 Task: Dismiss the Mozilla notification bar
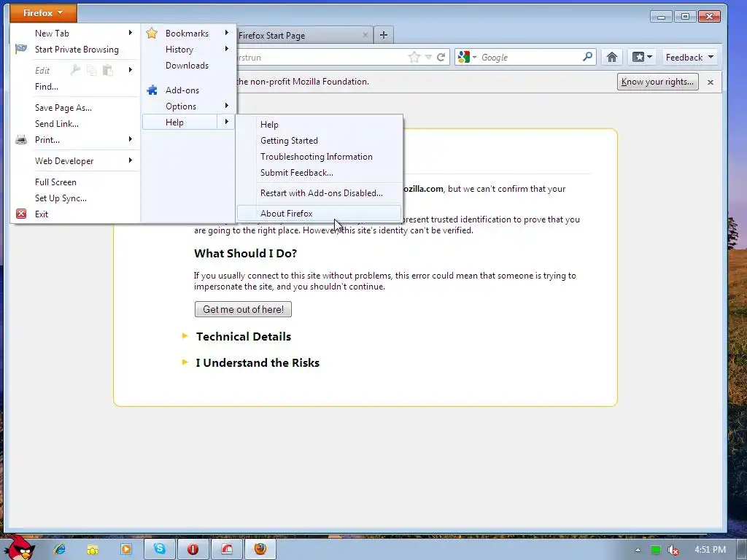(x=711, y=82)
